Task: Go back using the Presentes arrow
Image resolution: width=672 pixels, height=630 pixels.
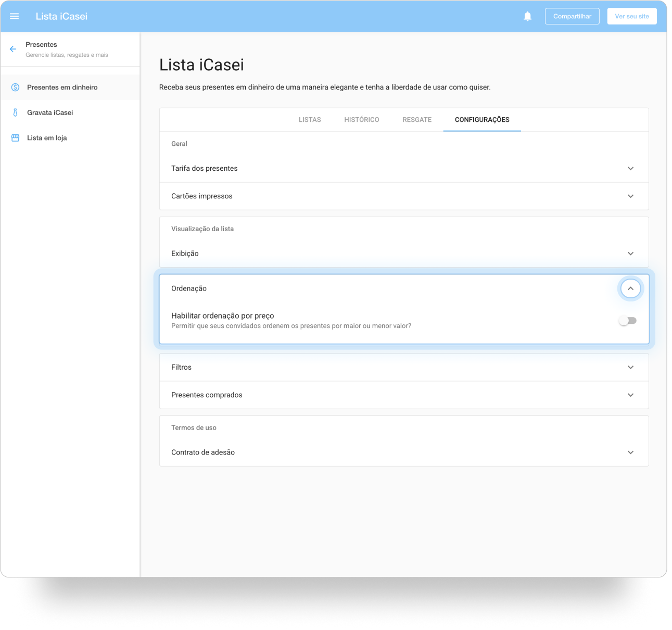Action: click(x=13, y=49)
